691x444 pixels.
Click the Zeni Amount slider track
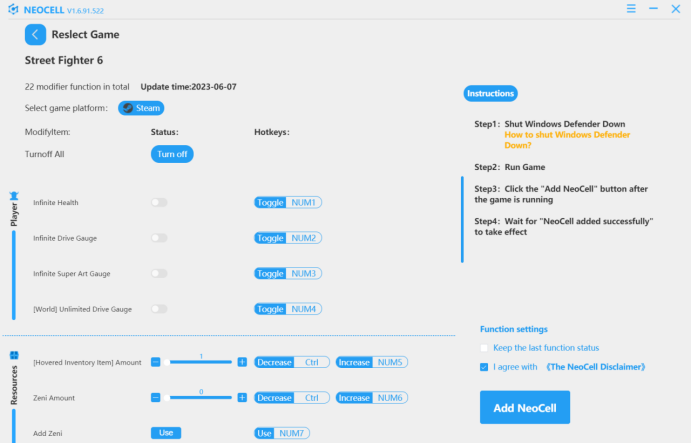[200, 398]
